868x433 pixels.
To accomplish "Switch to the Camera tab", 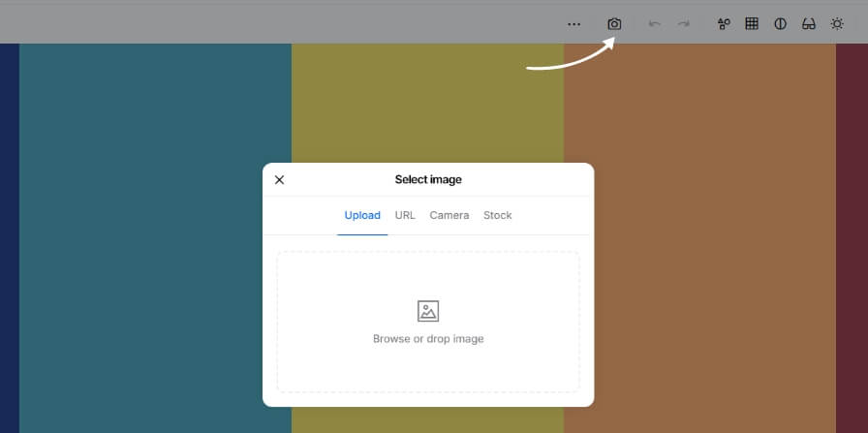I will [449, 215].
